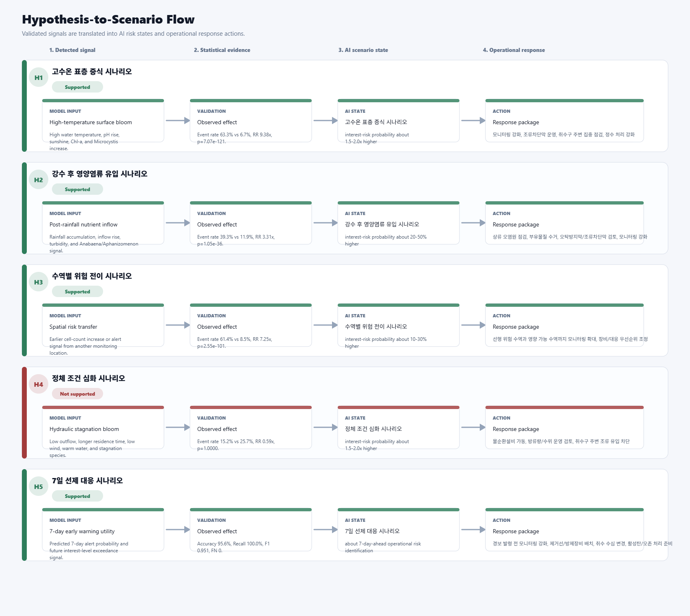The image size is (690, 616).
Task: Select the H3 circle badge
Action: (39, 282)
